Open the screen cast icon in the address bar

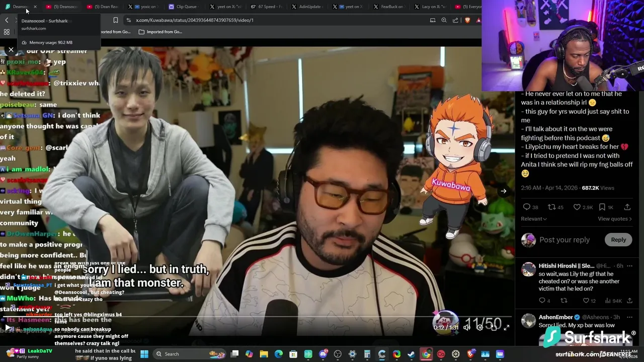pyautogui.click(x=433, y=20)
